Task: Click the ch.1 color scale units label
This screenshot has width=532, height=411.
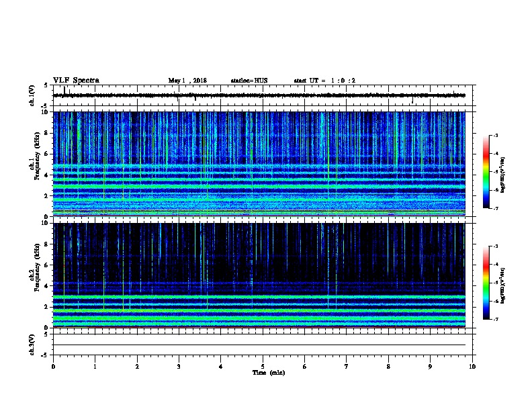Action: coord(502,175)
